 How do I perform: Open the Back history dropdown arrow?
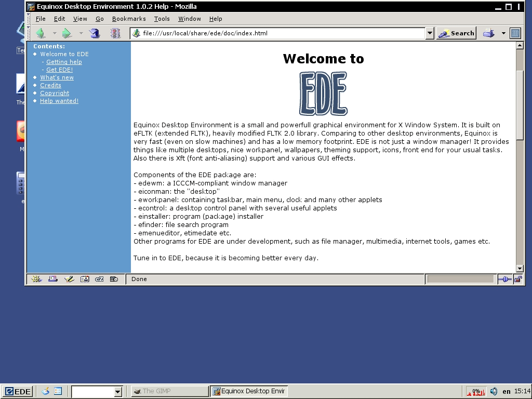pos(55,33)
